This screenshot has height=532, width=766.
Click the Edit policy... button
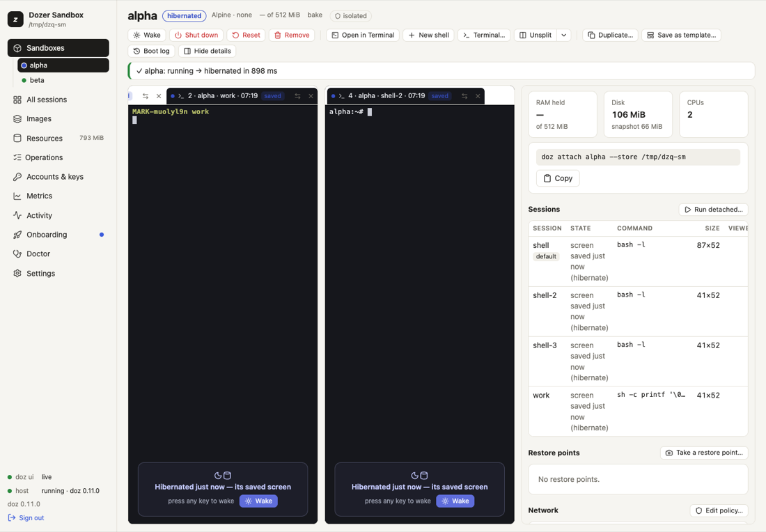click(719, 510)
